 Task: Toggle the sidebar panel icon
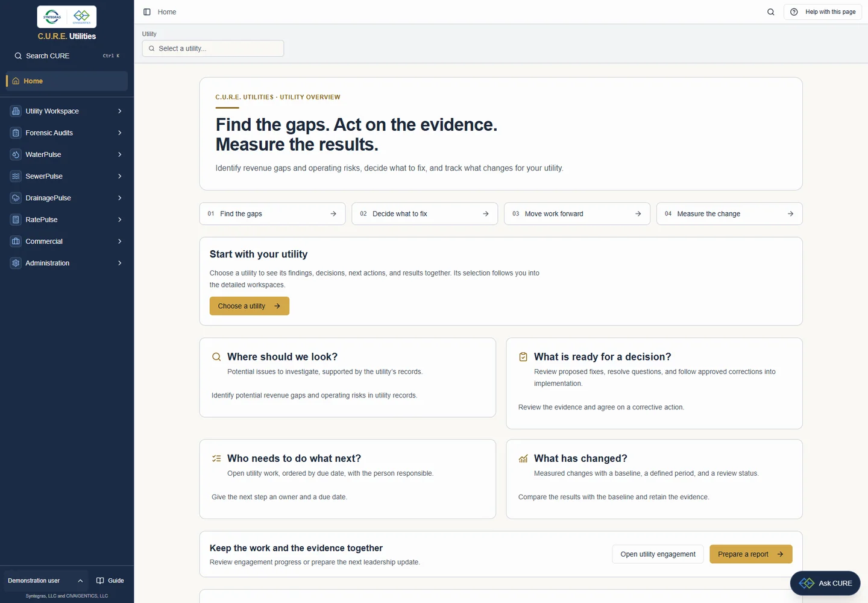point(146,12)
